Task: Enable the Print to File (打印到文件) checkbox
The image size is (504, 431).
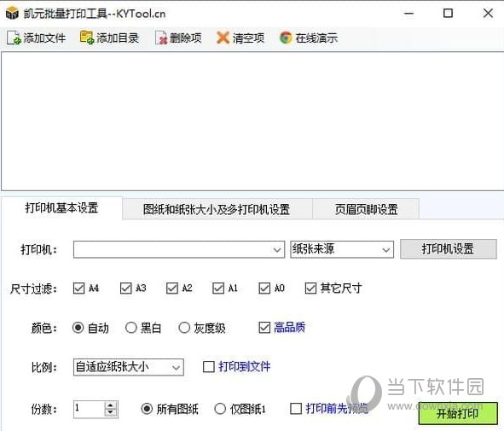Action: (x=209, y=367)
